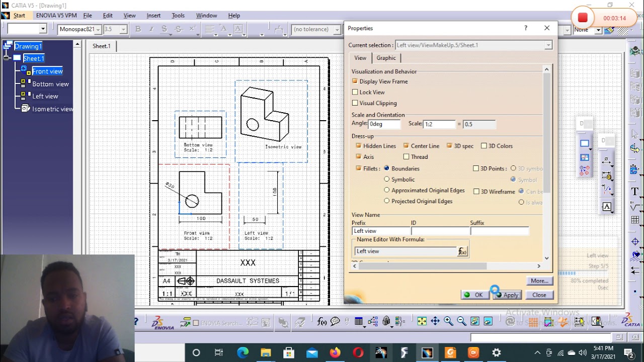Click the Angle input field
This screenshot has width=644, height=362.
[384, 124]
